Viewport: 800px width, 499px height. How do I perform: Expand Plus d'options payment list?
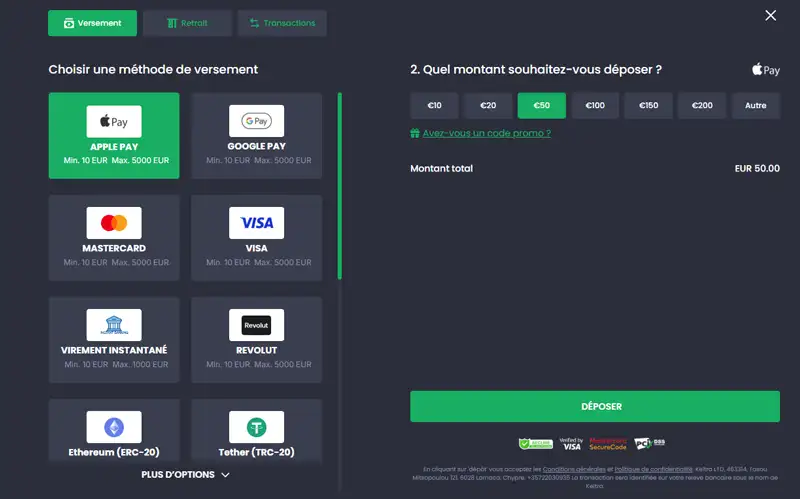pyautogui.click(x=185, y=475)
